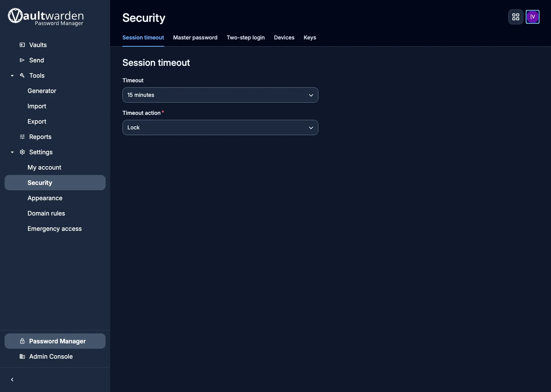Open the Send section

point(55,60)
